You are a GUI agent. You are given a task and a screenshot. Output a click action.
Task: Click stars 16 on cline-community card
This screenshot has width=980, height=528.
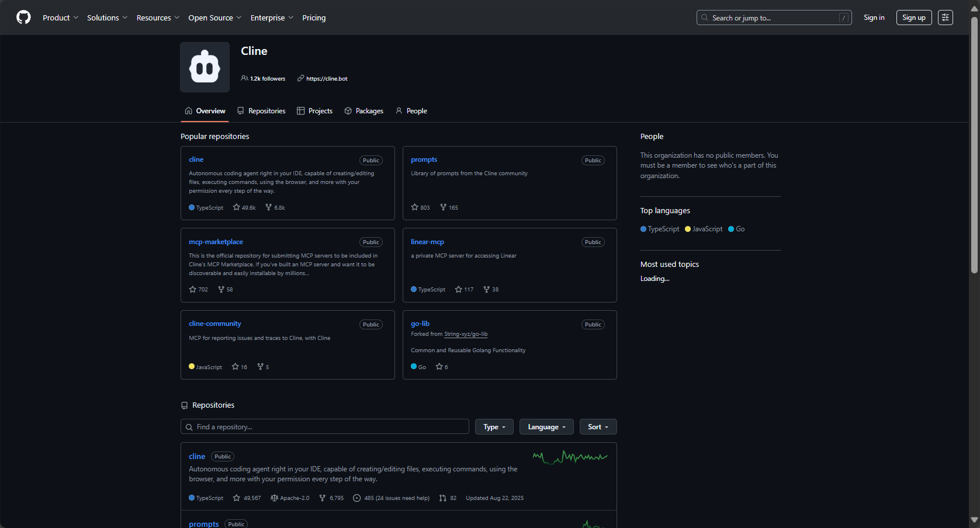click(240, 367)
